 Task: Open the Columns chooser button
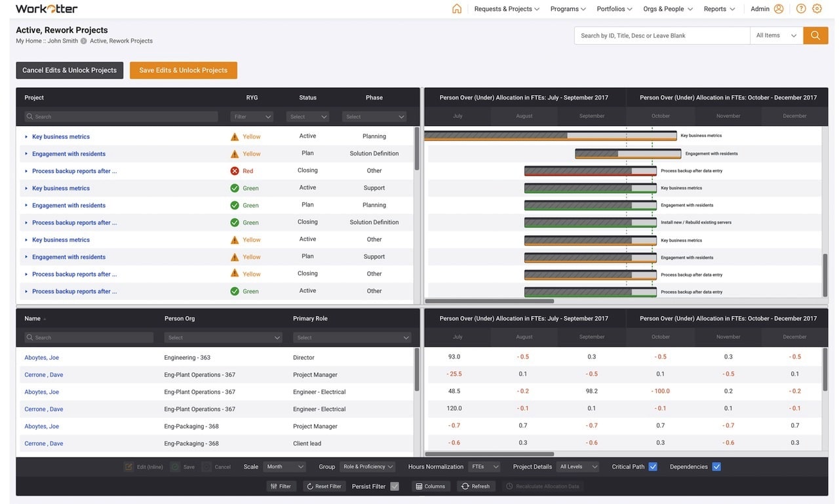tap(430, 486)
